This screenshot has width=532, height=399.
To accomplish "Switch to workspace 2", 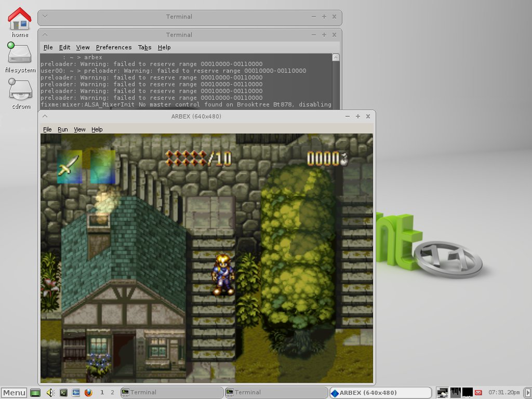I will click(112, 392).
